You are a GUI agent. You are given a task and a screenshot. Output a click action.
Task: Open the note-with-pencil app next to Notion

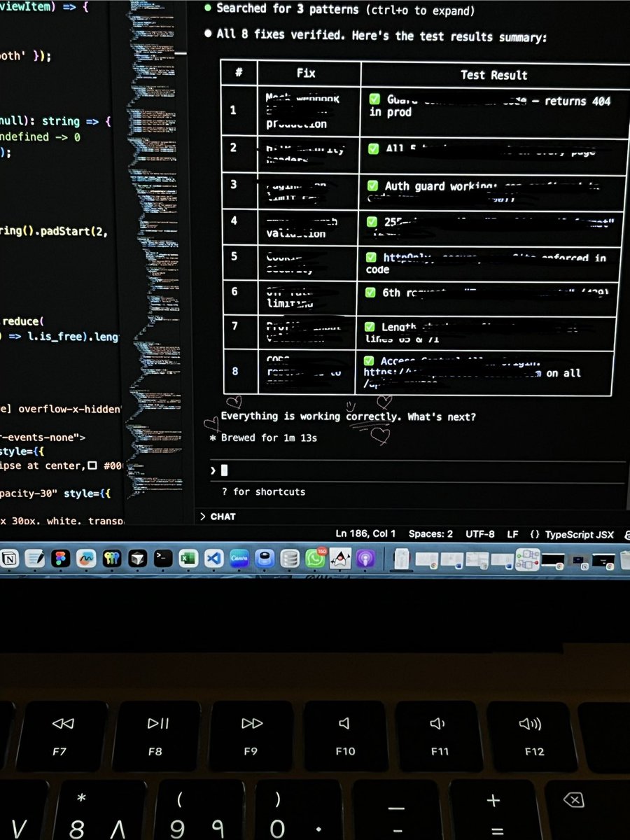(x=35, y=559)
